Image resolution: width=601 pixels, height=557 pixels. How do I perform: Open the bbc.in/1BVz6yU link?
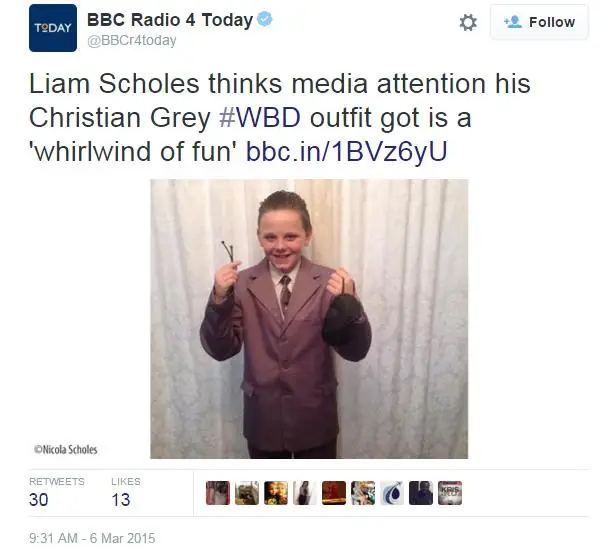346,151
